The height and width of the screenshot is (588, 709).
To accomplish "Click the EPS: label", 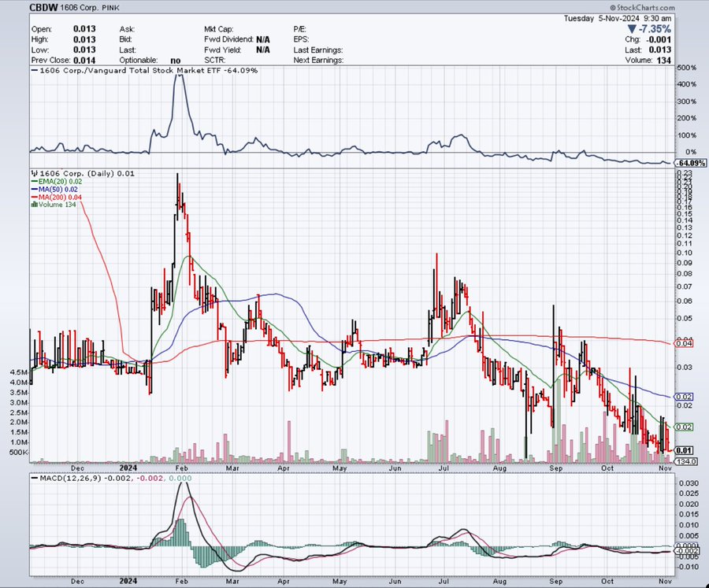I will tap(301, 39).
